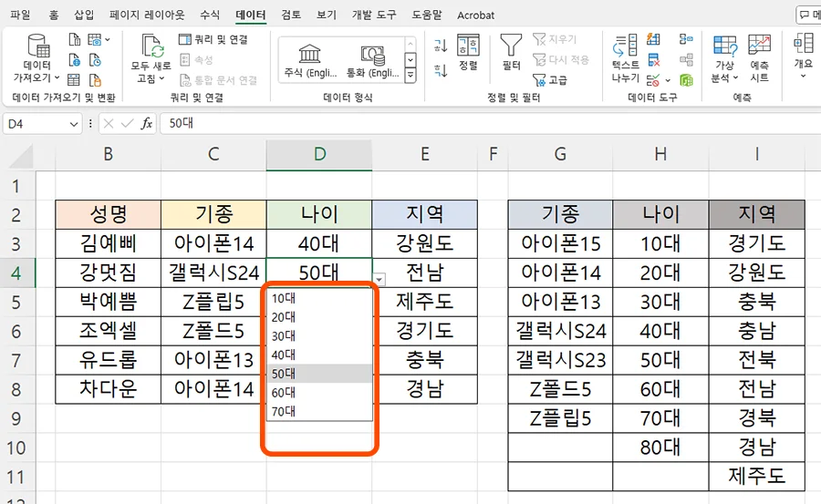Click From Table/Range icon
Viewport: 821px width, 504px height.
coord(75,79)
